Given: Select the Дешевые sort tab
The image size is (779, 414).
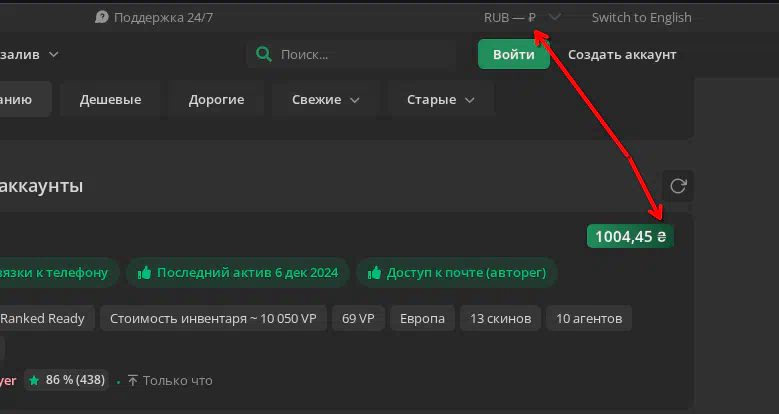Looking at the screenshot, I should point(110,99).
